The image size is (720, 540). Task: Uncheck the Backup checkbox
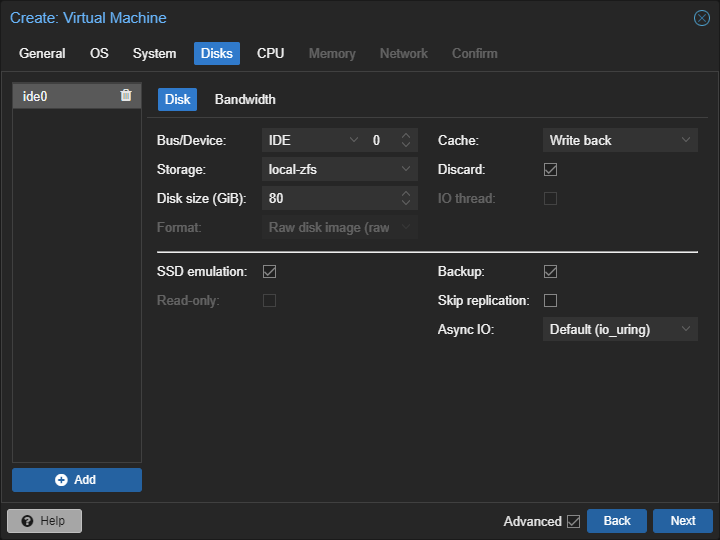(550, 271)
